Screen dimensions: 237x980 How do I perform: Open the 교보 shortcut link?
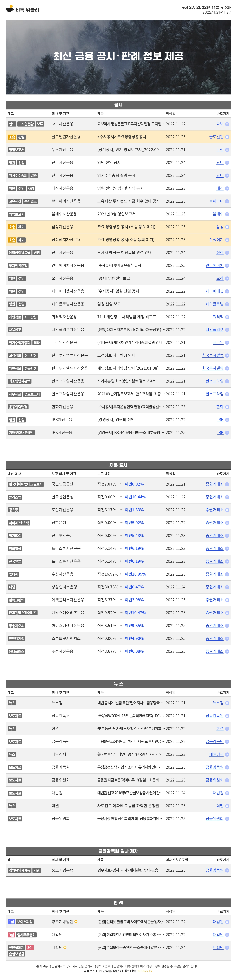click(220, 124)
